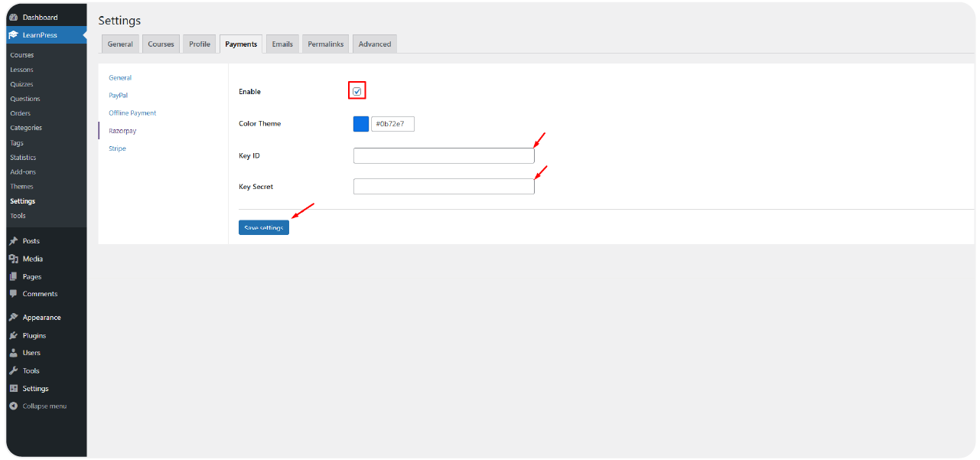The height and width of the screenshot is (460, 980).
Task: Click into the Key Secret field
Action: [444, 187]
